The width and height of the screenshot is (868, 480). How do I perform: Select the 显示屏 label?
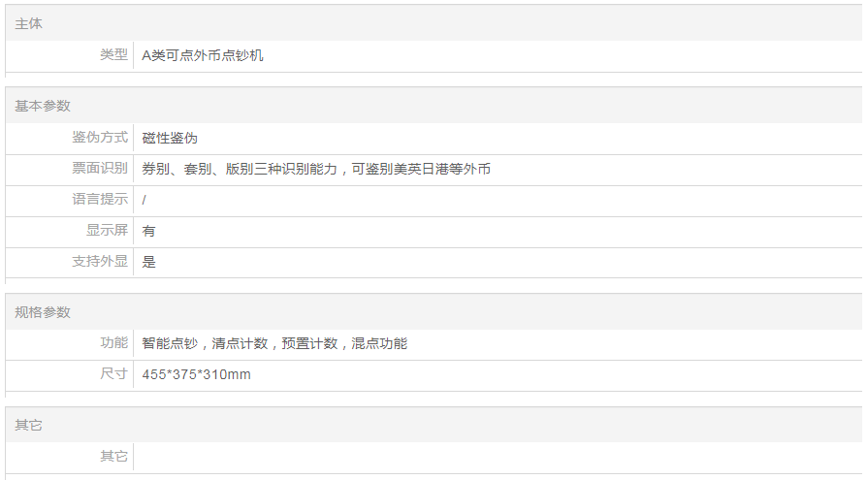click(107, 231)
